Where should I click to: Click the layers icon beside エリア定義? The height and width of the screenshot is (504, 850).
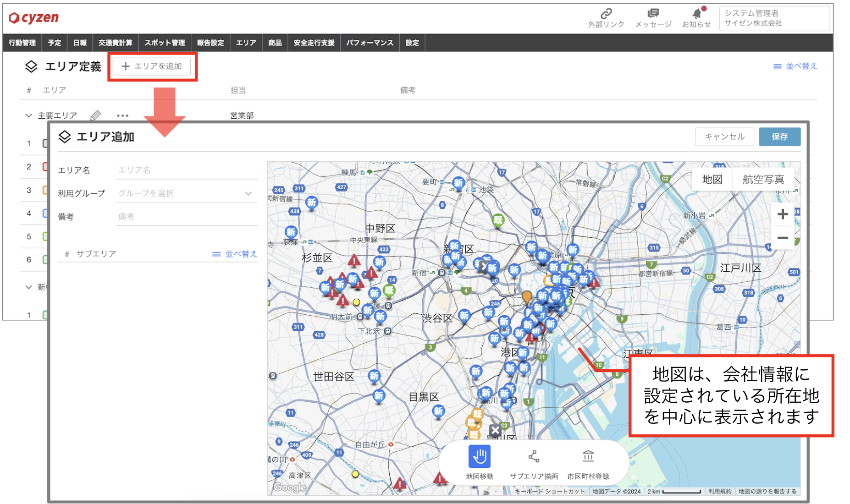click(x=31, y=66)
